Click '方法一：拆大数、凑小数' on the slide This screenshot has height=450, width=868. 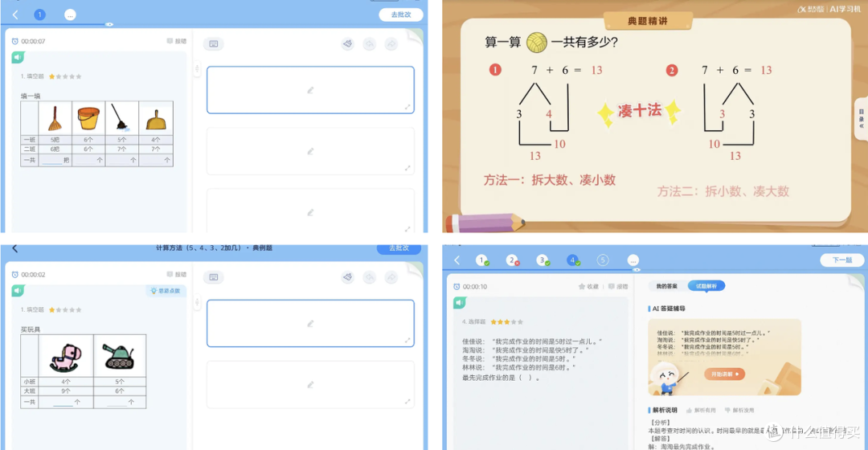550,180
